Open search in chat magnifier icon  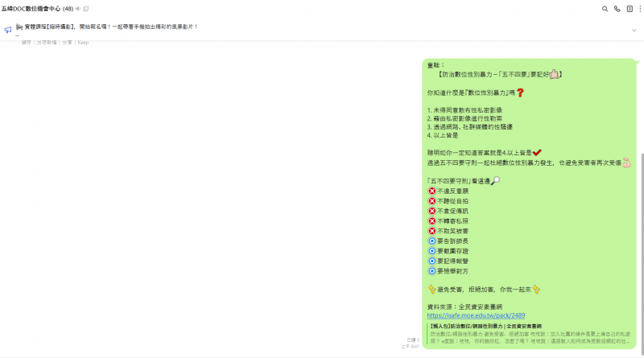tap(605, 9)
